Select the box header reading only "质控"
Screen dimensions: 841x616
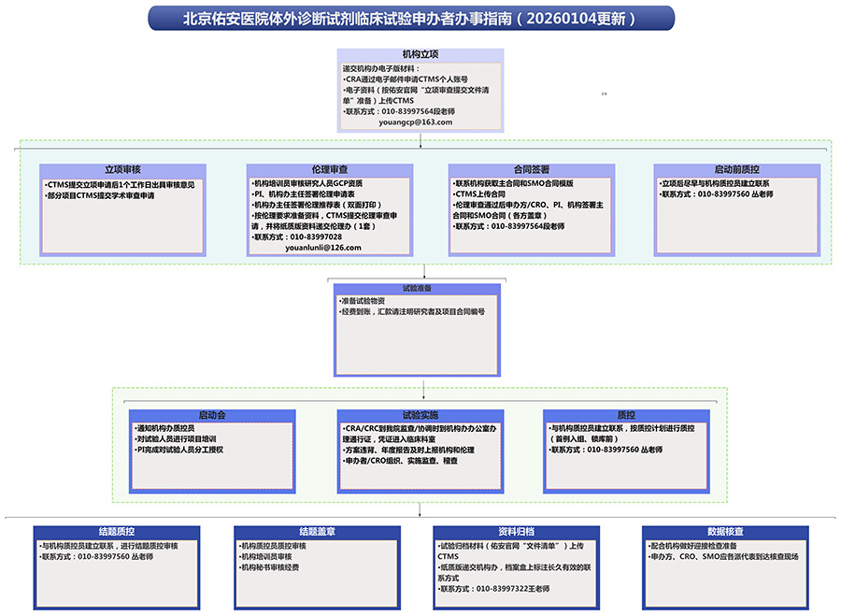pyautogui.click(x=626, y=415)
